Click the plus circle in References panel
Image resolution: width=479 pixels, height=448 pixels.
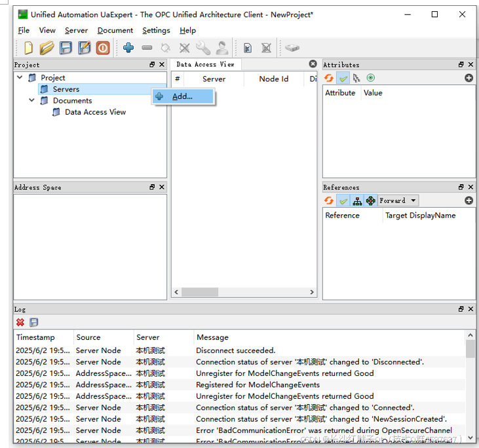point(469,200)
